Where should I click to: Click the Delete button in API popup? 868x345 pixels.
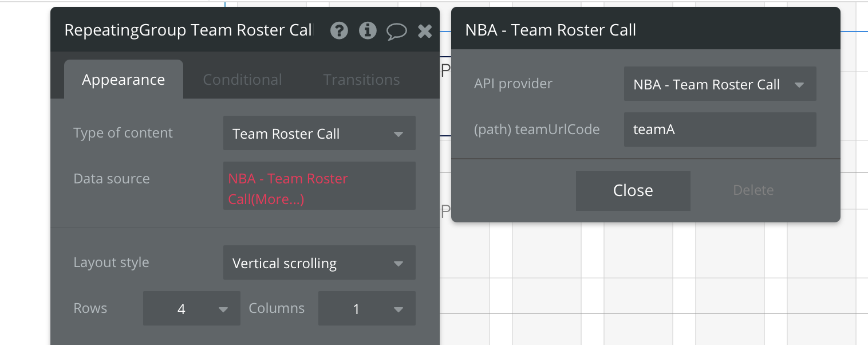click(753, 190)
